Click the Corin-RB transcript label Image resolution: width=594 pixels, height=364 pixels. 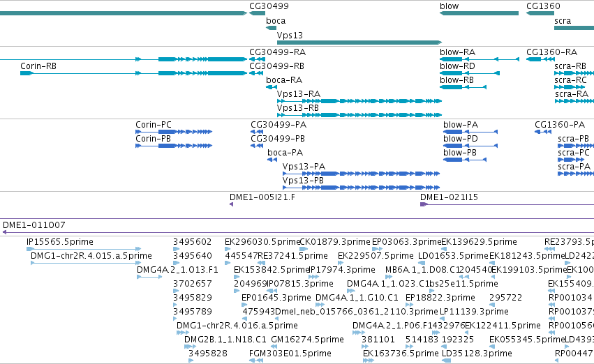(x=38, y=66)
